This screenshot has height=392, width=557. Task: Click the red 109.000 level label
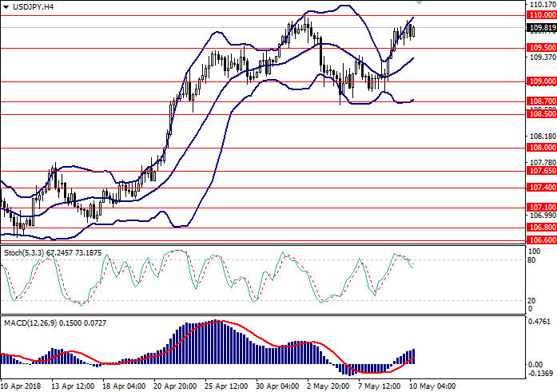(x=542, y=81)
